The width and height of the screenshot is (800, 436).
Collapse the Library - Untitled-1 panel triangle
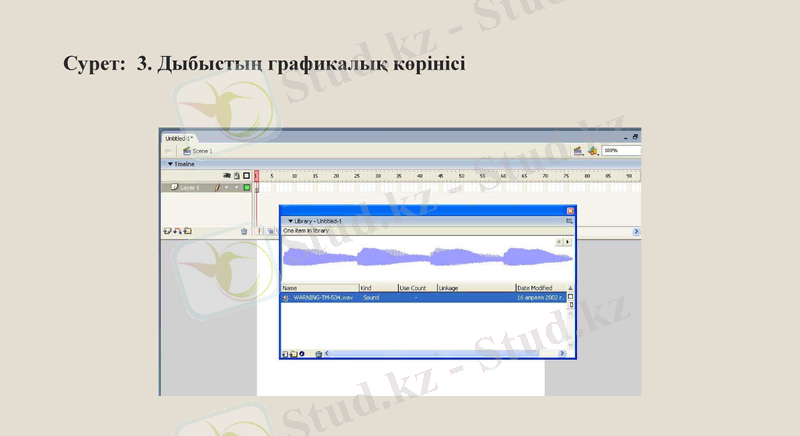pyautogui.click(x=290, y=221)
